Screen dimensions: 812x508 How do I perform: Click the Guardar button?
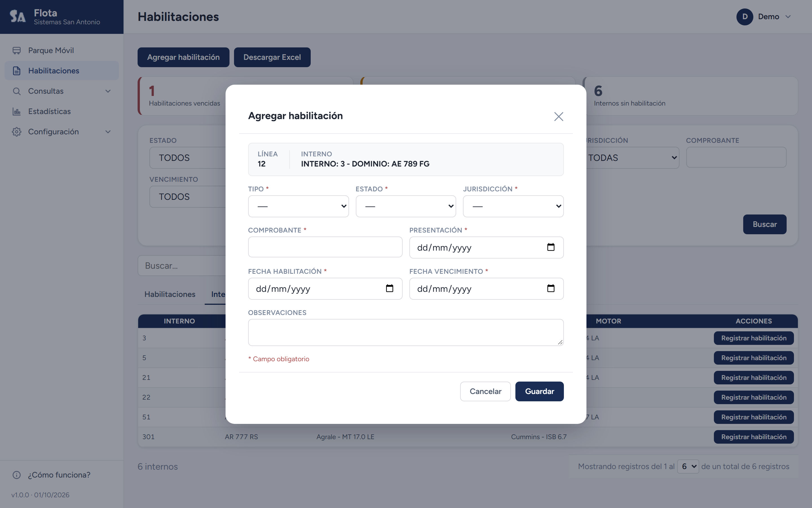[x=539, y=391]
